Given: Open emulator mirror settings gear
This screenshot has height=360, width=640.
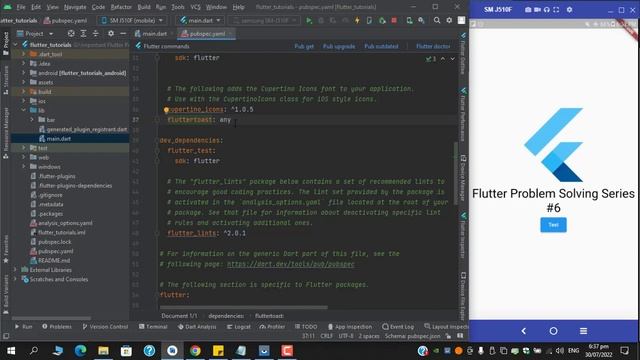Looking at the screenshot, I should pyautogui.click(x=569, y=9).
